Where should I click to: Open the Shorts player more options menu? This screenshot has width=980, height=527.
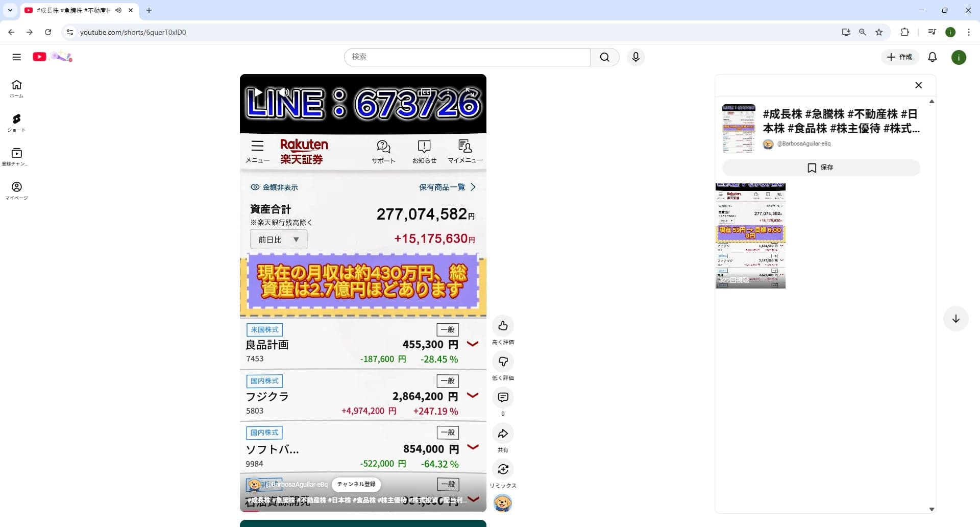pos(448,92)
